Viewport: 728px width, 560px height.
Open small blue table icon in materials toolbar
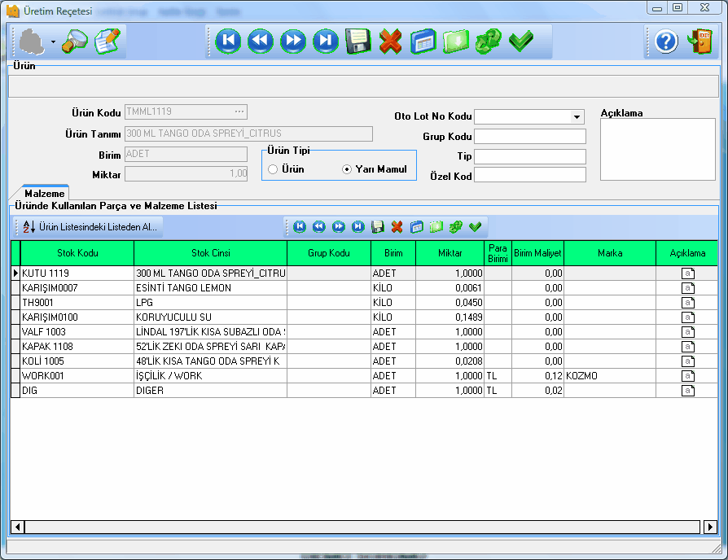(x=416, y=226)
